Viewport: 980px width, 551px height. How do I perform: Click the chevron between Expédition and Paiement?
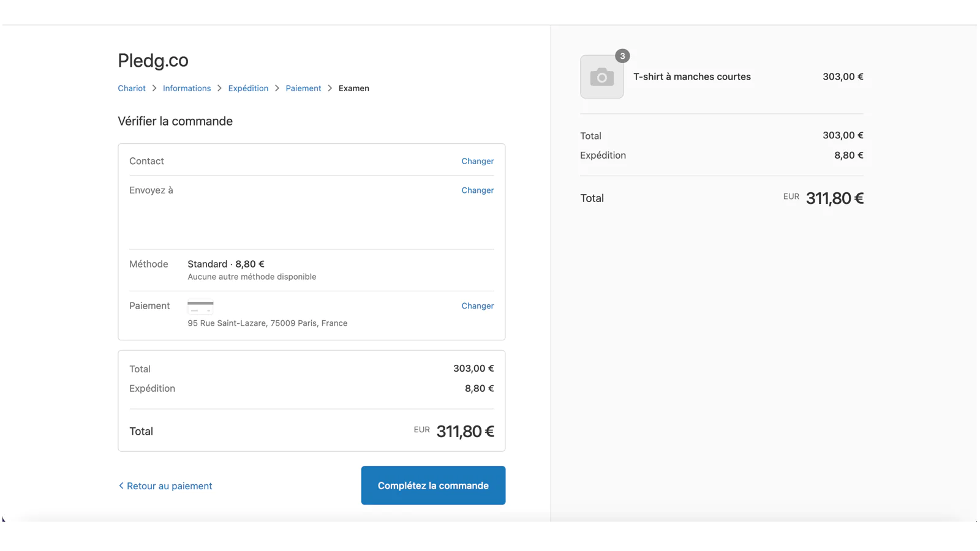coord(277,88)
